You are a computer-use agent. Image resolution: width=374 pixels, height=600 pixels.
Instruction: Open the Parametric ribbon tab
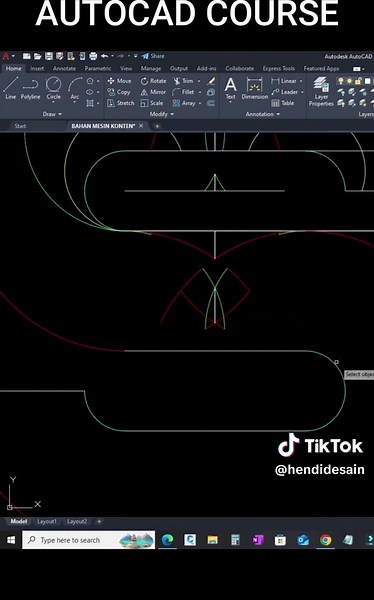click(98, 68)
